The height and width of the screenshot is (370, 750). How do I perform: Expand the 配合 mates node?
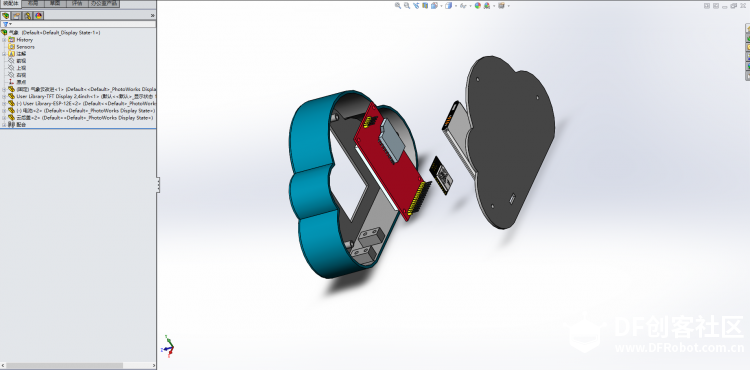tap(4, 124)
